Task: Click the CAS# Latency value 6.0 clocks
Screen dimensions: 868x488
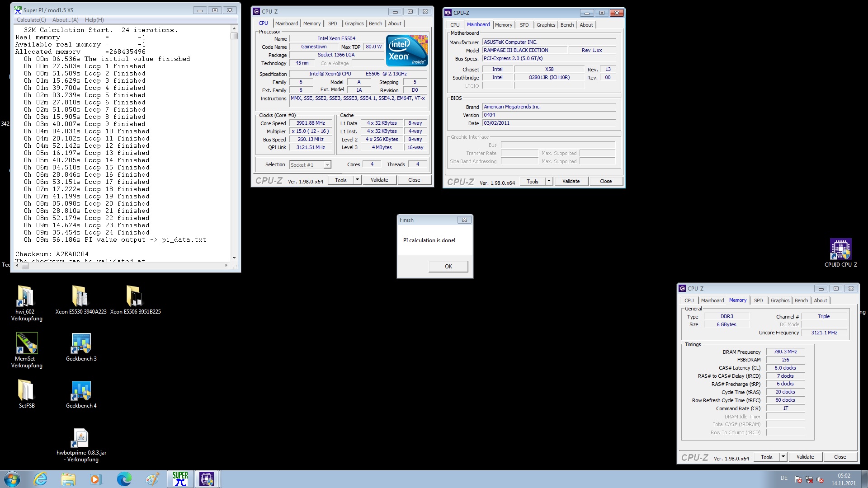Action: click(x=785, y=368)
